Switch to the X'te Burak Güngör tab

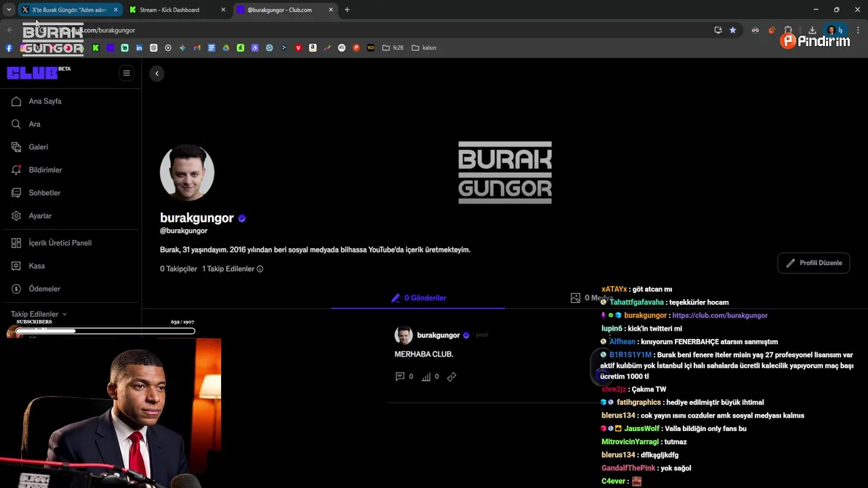point(69,9)
